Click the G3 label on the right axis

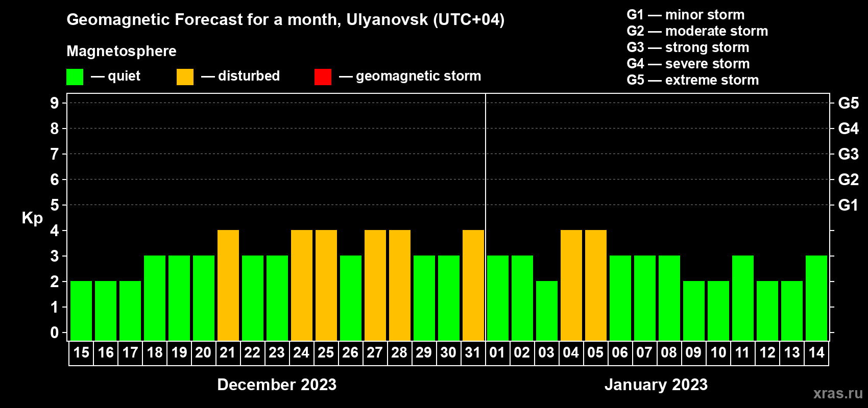(x=849, y=154)
